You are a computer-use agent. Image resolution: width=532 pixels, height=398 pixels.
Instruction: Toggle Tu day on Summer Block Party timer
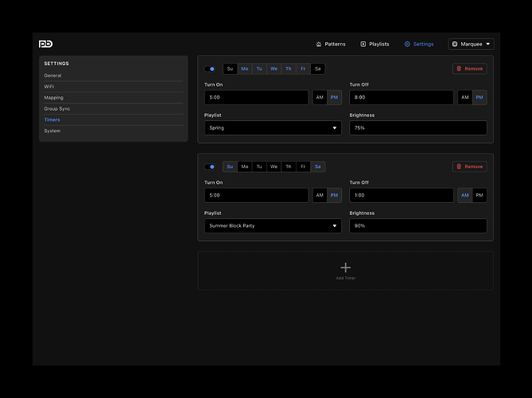click(x=259, y=166)
